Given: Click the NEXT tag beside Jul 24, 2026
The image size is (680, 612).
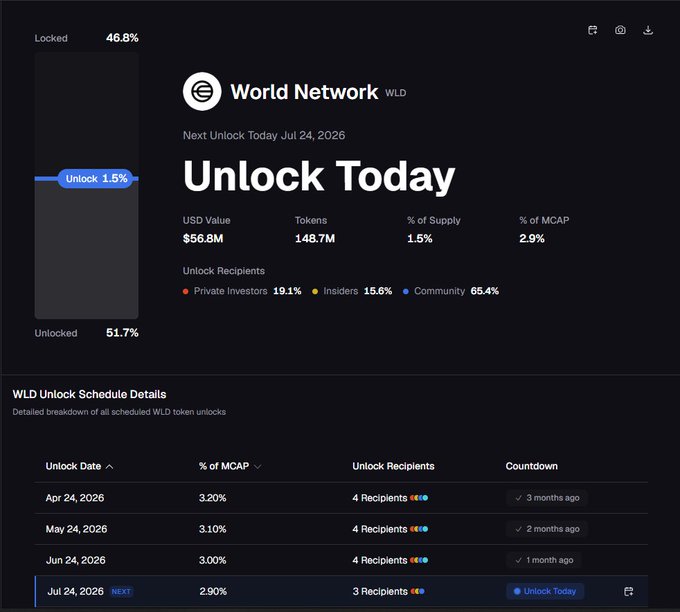Looking at the screenshot, I should click(x=121, y=592).
